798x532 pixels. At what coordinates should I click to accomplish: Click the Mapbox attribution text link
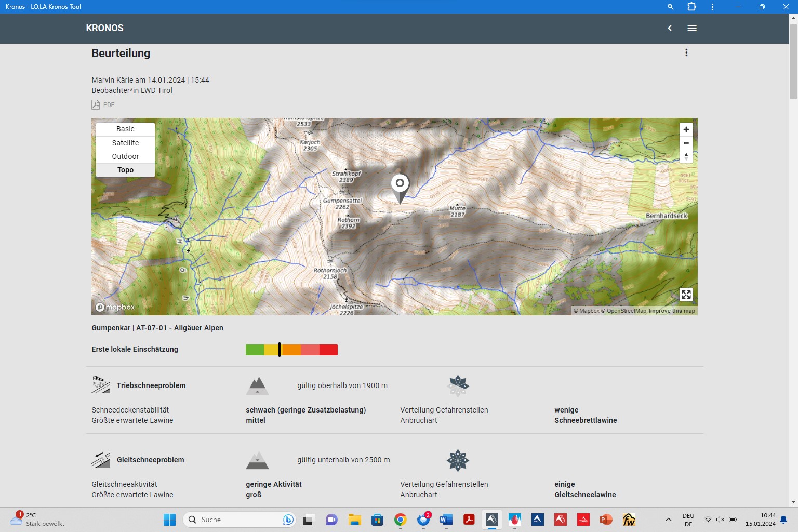click(587, 311)
